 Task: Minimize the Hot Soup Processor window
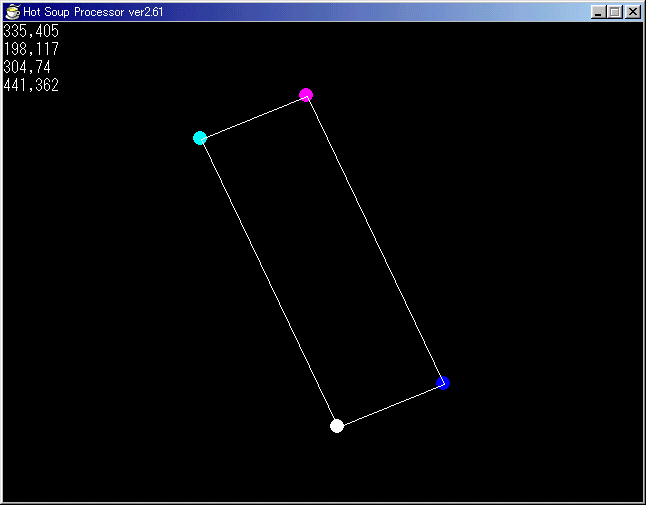tap(598, 12)
